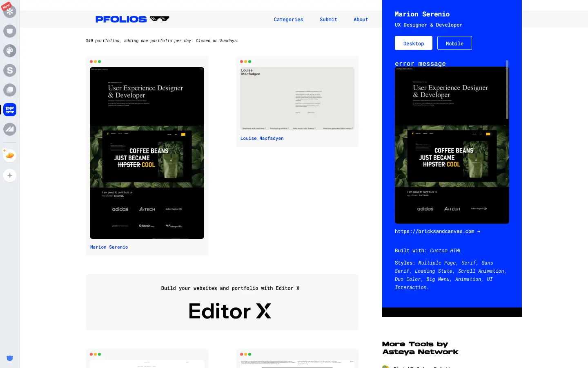
Task: Open the orange blimp sidebar icon
Action: (x=9, y=155)
